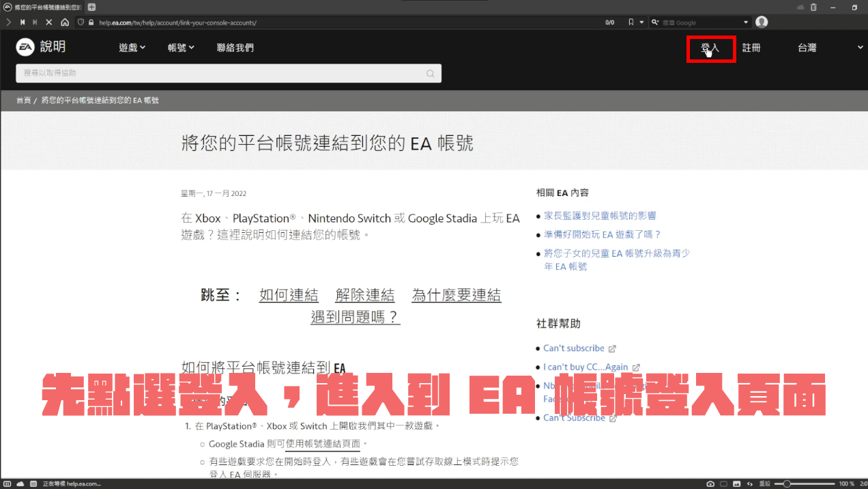Click the browser address bar URL
The height and width of the screenshot is (489, 868).
(177, 23)
